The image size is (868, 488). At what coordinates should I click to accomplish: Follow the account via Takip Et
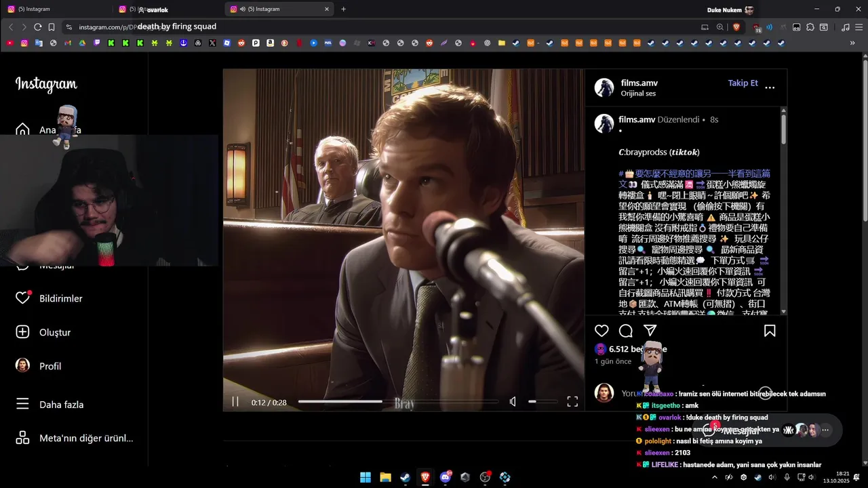(x=743, y=83)
